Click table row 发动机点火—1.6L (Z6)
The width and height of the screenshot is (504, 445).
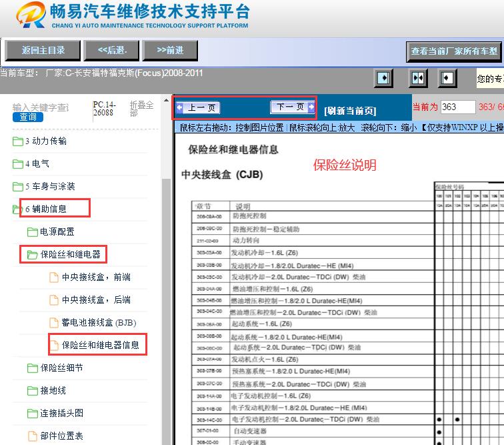point(313,360)
